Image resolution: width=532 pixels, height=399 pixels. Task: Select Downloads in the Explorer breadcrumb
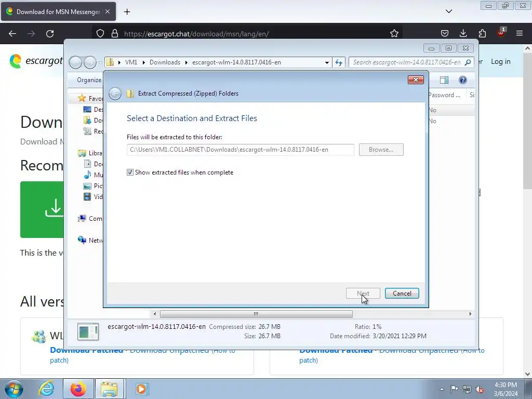(165, 62)
